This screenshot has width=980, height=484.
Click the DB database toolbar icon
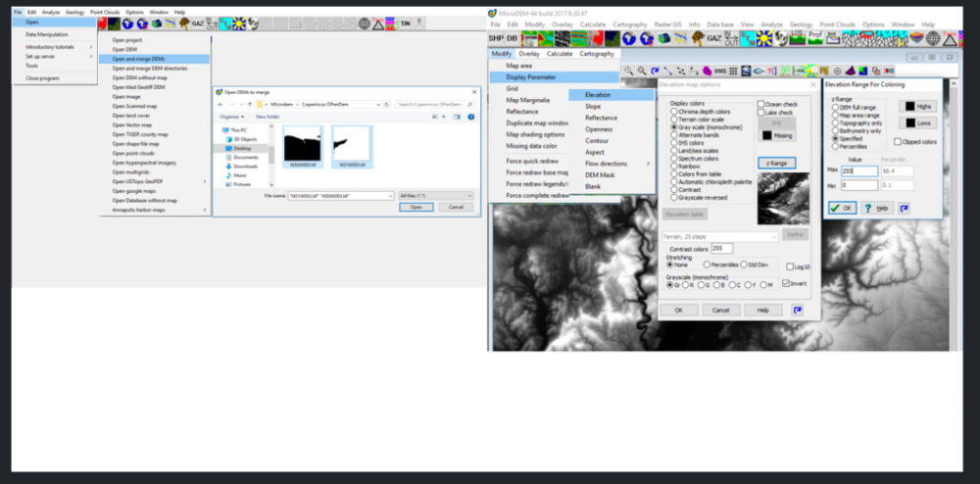tap(512, 38)
